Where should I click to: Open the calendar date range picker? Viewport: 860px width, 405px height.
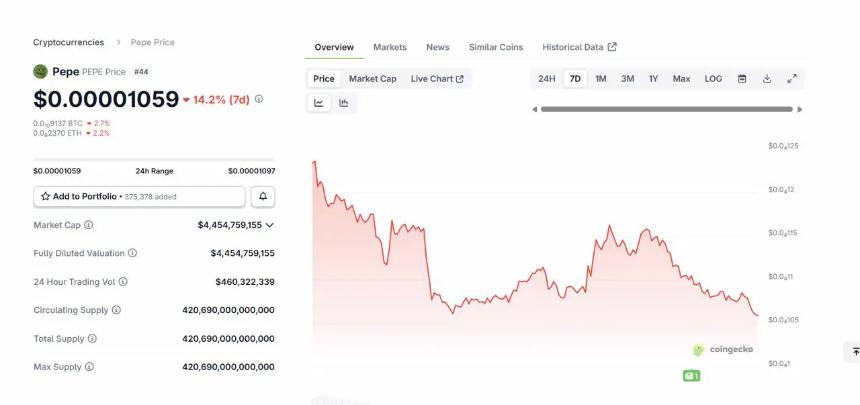[742, 79]
